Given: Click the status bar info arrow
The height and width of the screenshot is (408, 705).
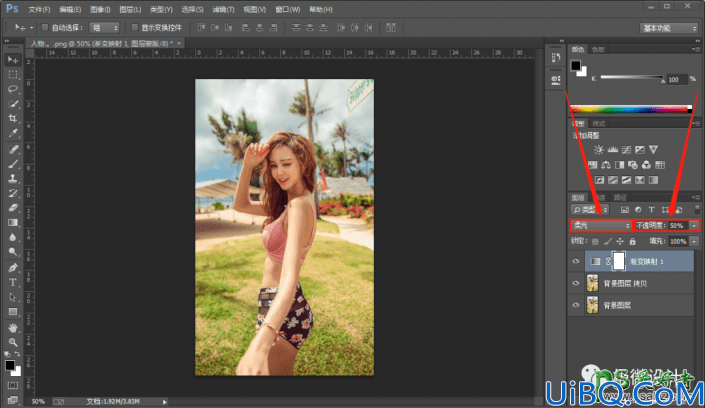Looking at the screenshot, I should click(x=165, y=402).
